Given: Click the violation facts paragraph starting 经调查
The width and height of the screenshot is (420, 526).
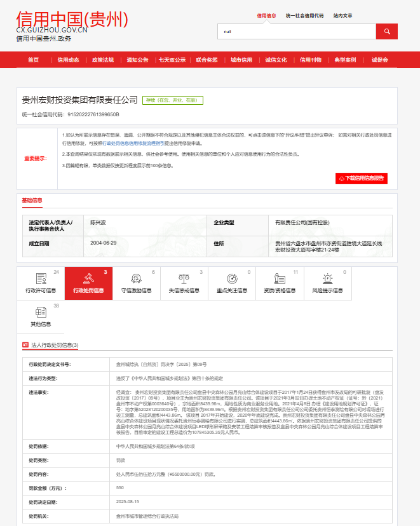Looking at the screenshot, I should pos(250,412).
